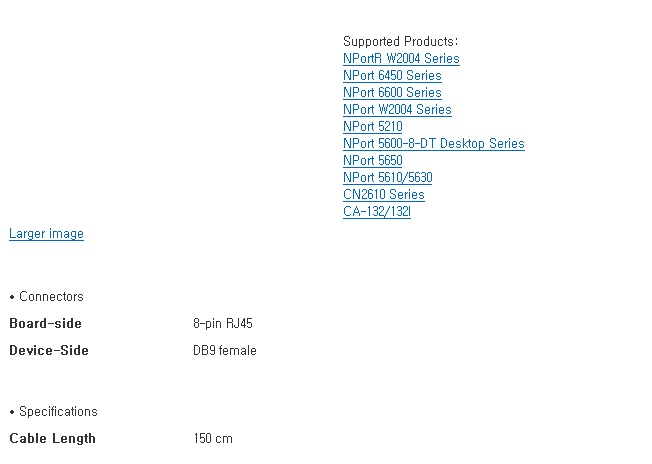Open the CA-132/132I product link

(377, 212)
